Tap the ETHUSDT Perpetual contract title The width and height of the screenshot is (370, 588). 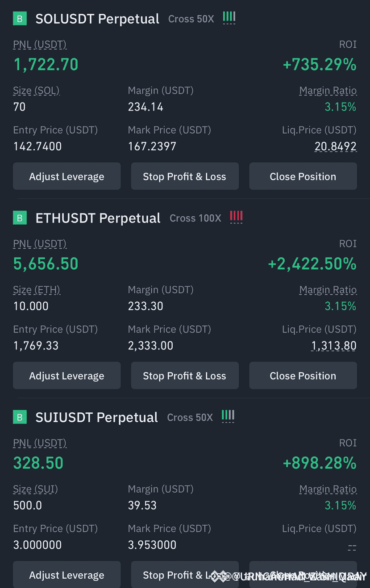point(98,218)
